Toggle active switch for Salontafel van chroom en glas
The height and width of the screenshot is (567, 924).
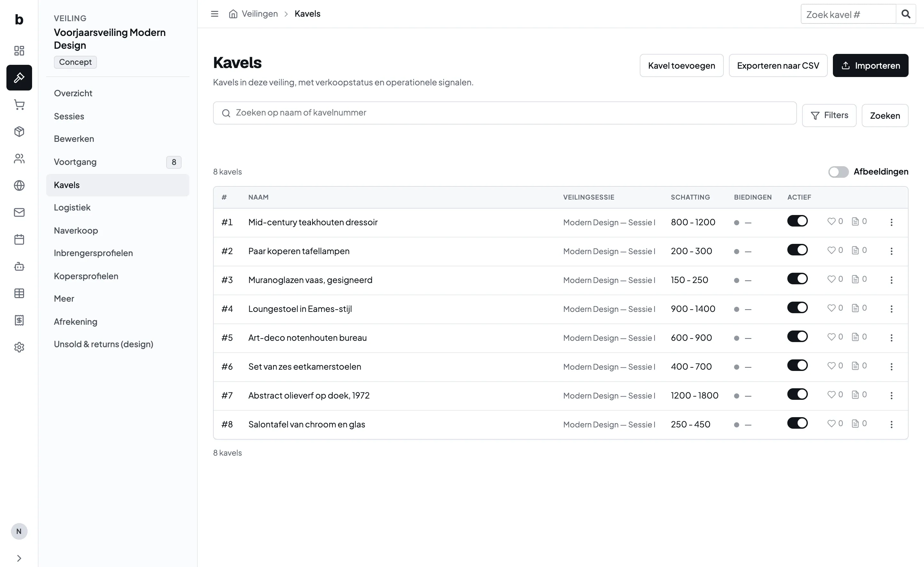click(x=798, y=423)
